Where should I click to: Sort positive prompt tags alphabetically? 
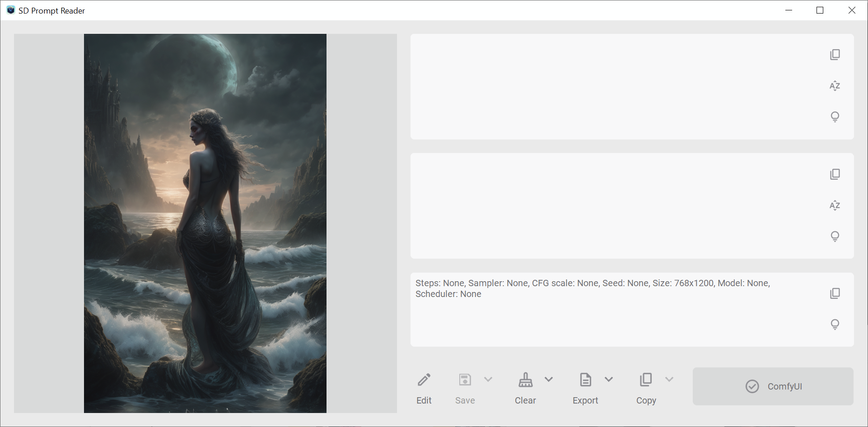pos(835,86)
